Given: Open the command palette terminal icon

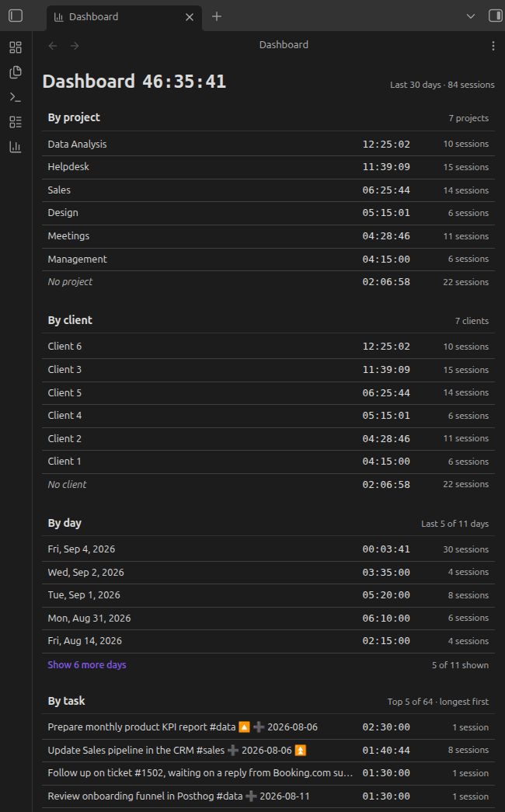Looking at the screenshot, I should (16, 97).
